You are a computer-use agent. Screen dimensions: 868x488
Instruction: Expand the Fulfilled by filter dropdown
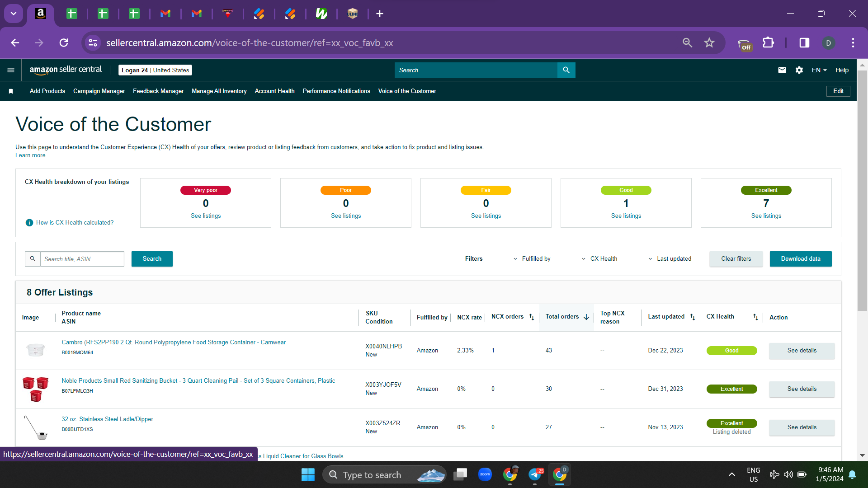point(533,259)
